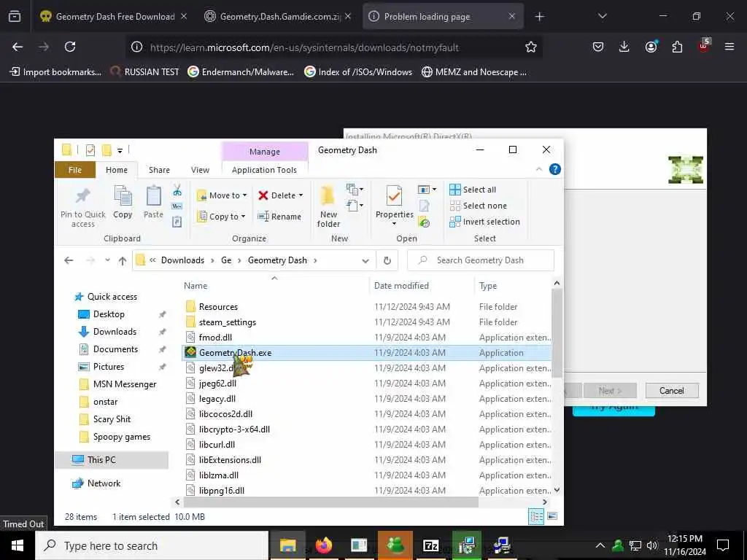Screen dimensions: 747x560
Task: Click the Cut scissors icon in ribbon
Action: pos(177,190)
